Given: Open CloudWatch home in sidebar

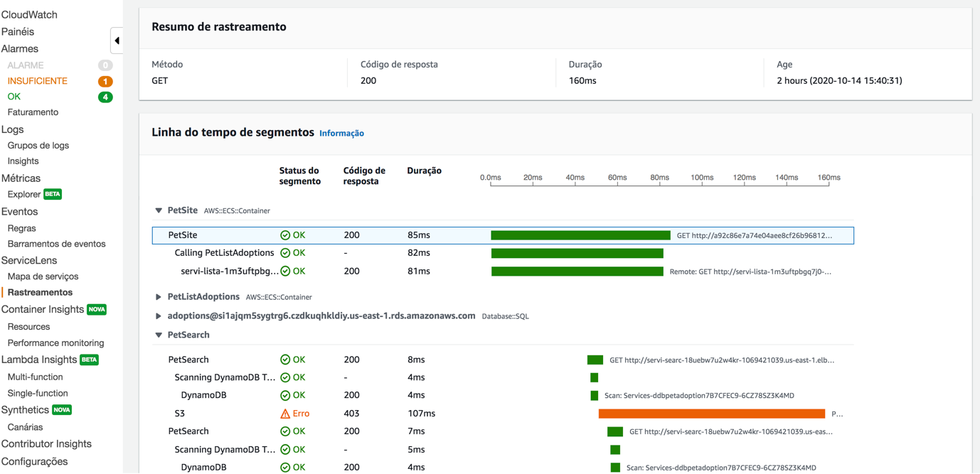Looking at the screenshot, I should pyautogui.click(x=29, y=14).
